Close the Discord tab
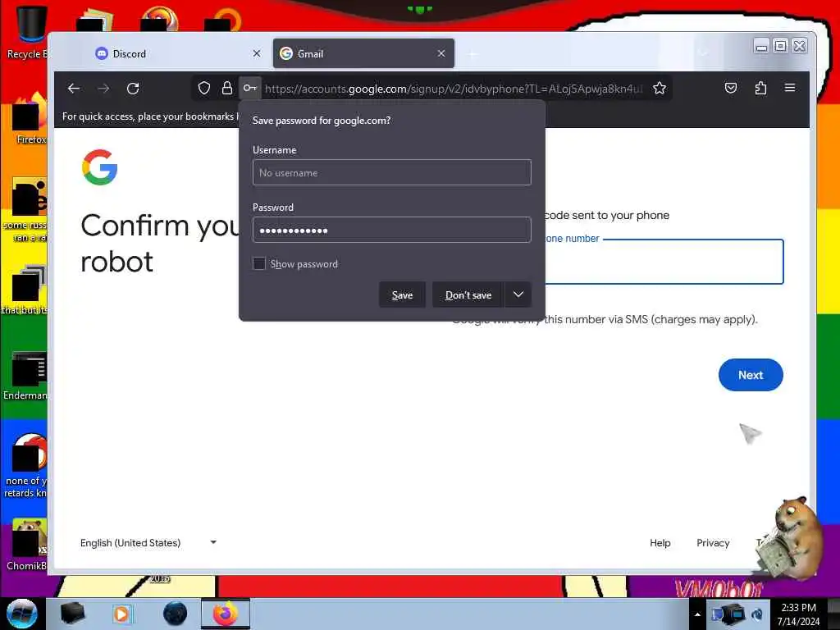 tap(257, 53)
